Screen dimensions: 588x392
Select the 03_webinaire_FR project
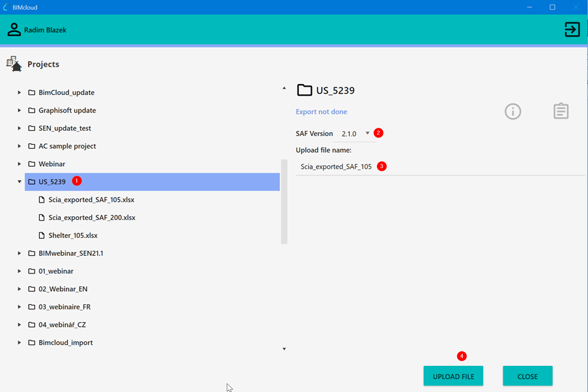coord(64,307)
